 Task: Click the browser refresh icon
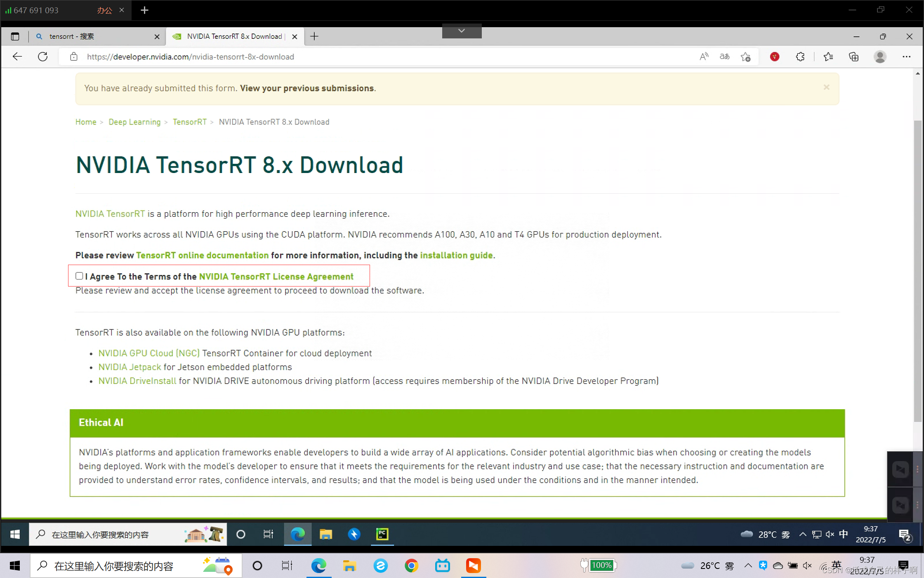pyautogui.click(x=42, y=57)
